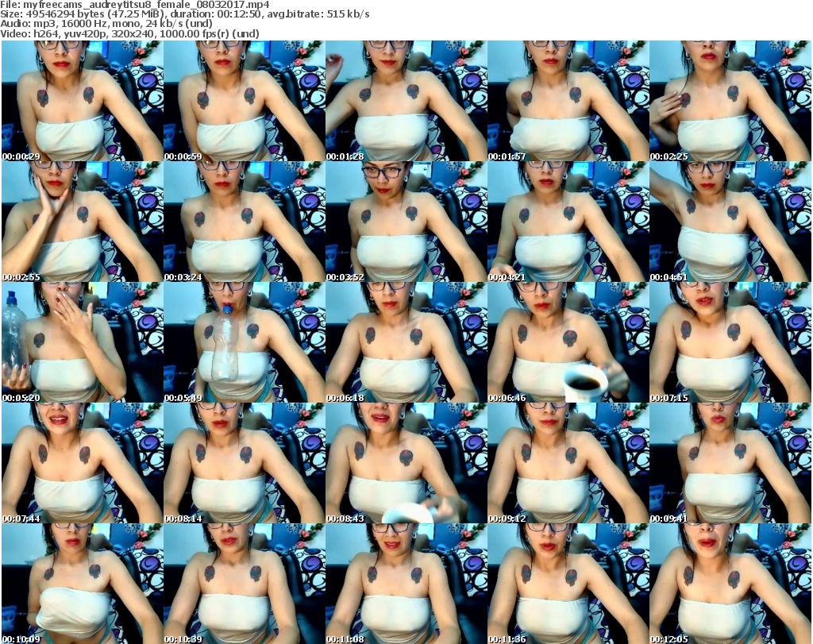Select the thumbnail stamped 00:05:49
Image resolution: width=813 pixels, height=644 pixels.
tap(245, 342)
